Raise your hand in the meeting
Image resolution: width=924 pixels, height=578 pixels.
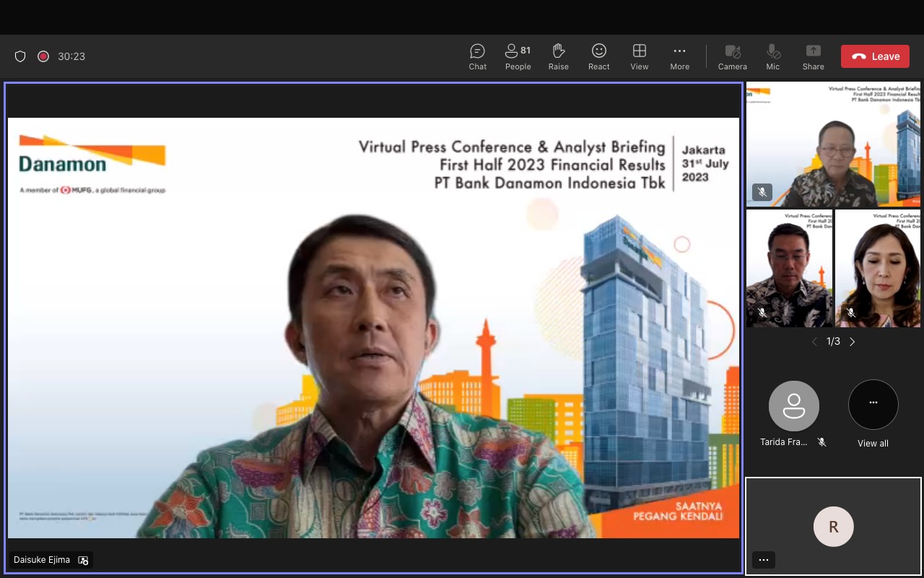coord(558,56)
